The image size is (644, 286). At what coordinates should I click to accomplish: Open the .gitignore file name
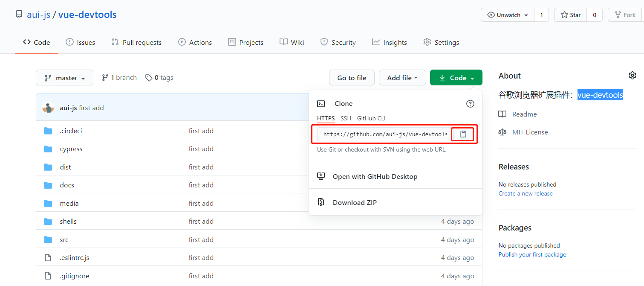pyautogui.click(x=75, y=276)
